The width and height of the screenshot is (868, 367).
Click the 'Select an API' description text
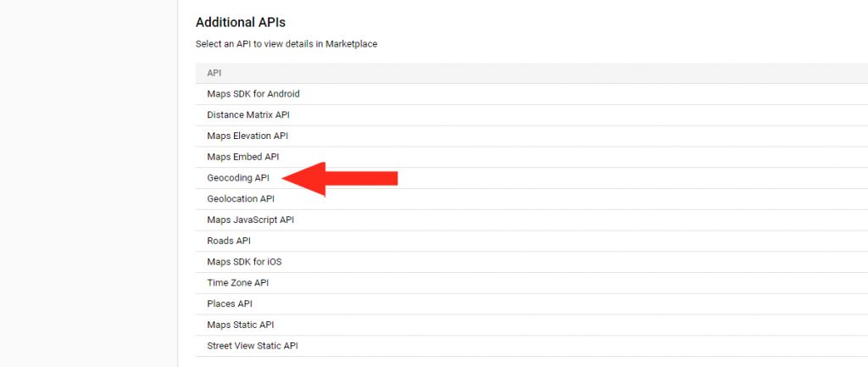[287, 44]
